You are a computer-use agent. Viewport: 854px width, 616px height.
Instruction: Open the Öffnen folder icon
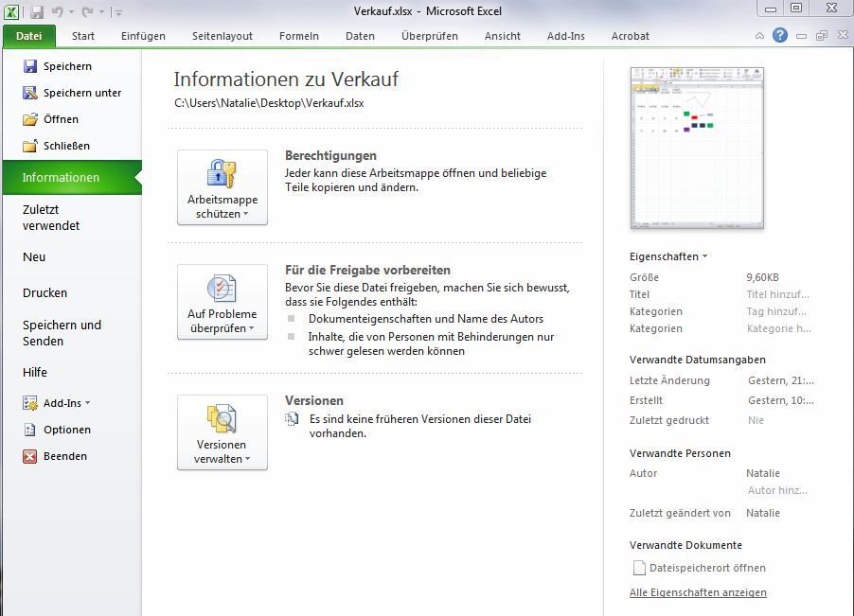click(x=30, y=119)
